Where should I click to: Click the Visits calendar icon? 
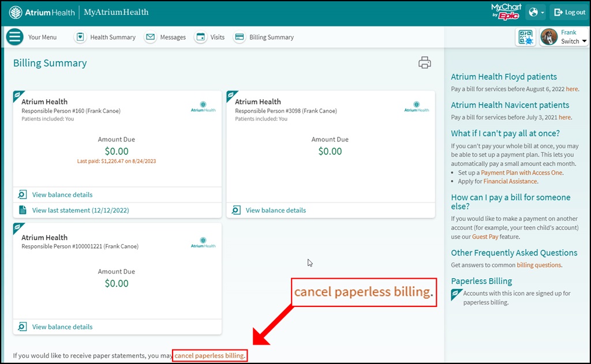pos(200,37)
